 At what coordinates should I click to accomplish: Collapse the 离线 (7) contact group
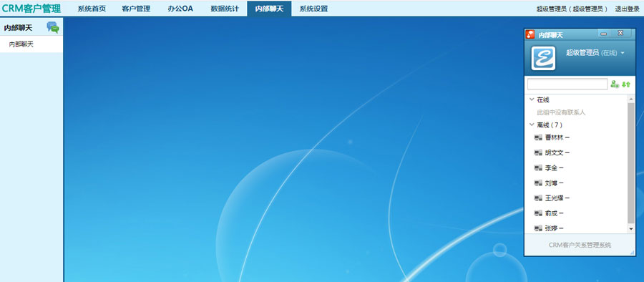pos(532,125)
